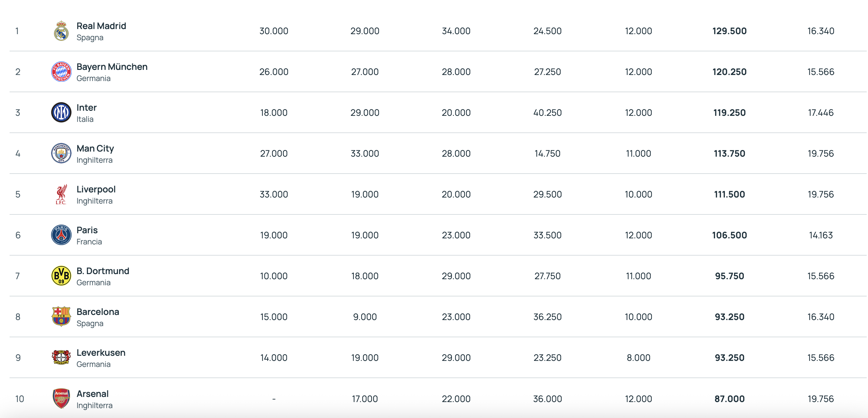Screen dimensions: 868x418
Task: Open the Man City team name link
Action: (x=95, y=148)
